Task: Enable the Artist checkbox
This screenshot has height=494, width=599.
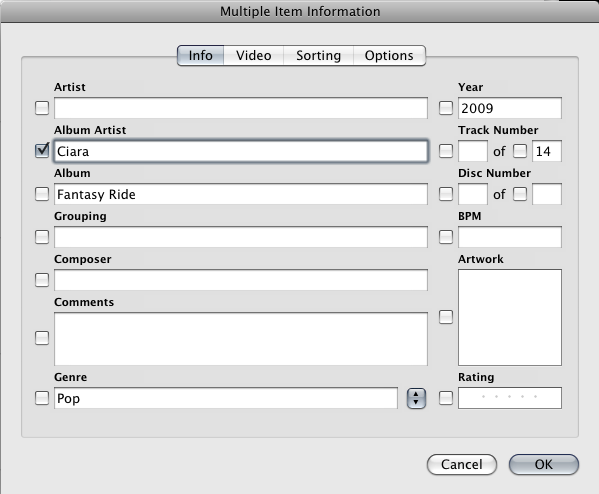Action: pos(42,108)
